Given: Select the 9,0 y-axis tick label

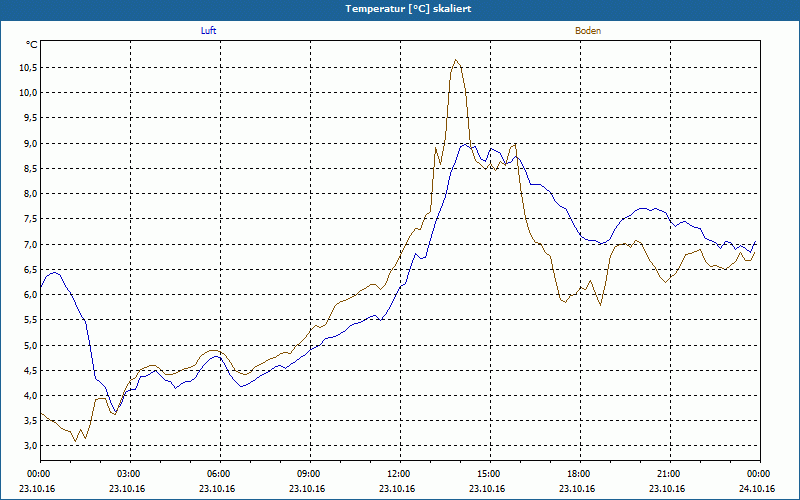Looking at the screenshot, I should pyautogui.click(x=30, y=143).
